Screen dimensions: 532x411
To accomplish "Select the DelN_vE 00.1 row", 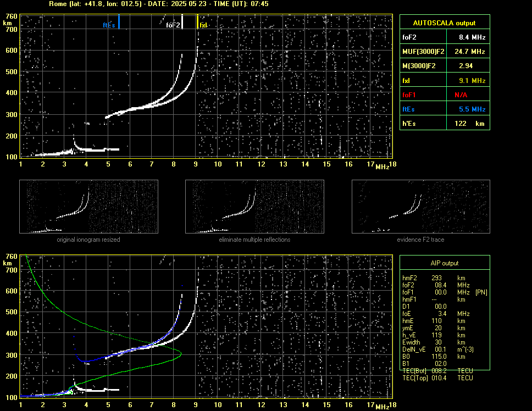I will (x=438, y=349).
